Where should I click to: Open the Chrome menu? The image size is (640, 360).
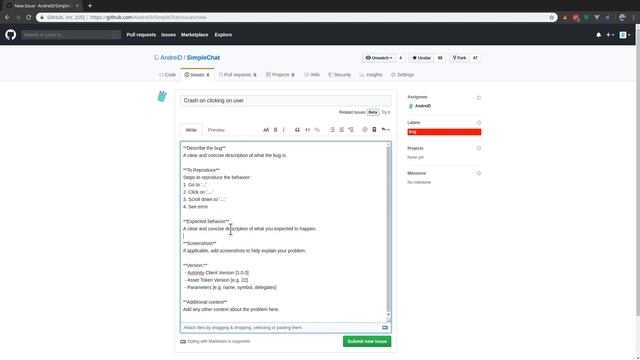[x=634, y=18]
